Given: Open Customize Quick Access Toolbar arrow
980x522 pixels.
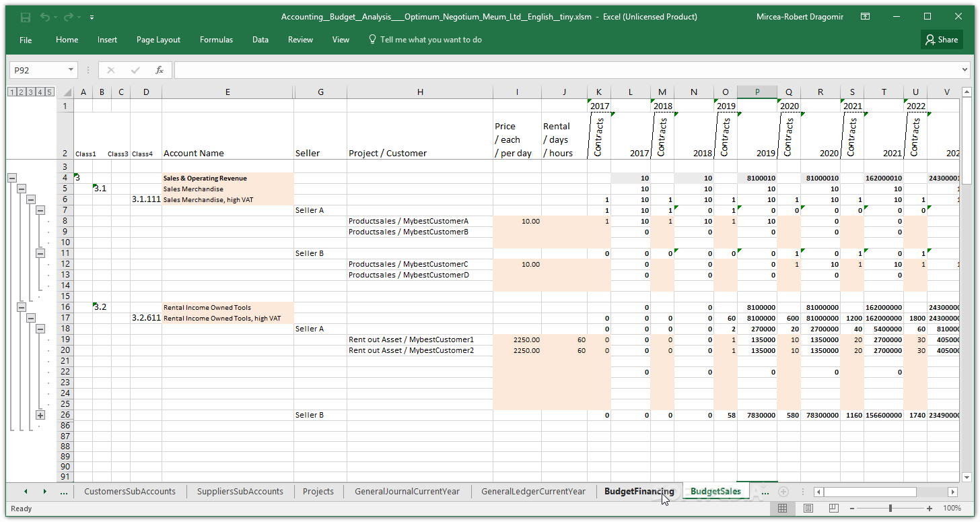Looking at the screenshot, I should click(92, 18).
